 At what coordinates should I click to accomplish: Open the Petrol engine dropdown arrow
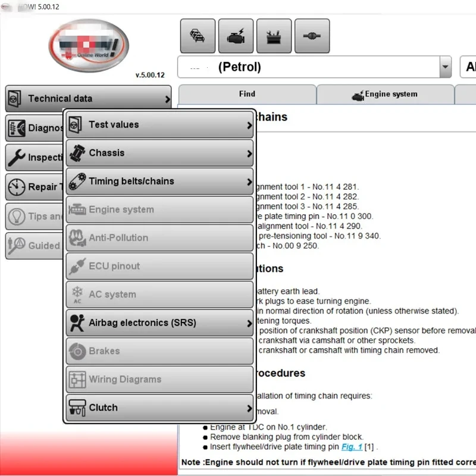(445, 67)
